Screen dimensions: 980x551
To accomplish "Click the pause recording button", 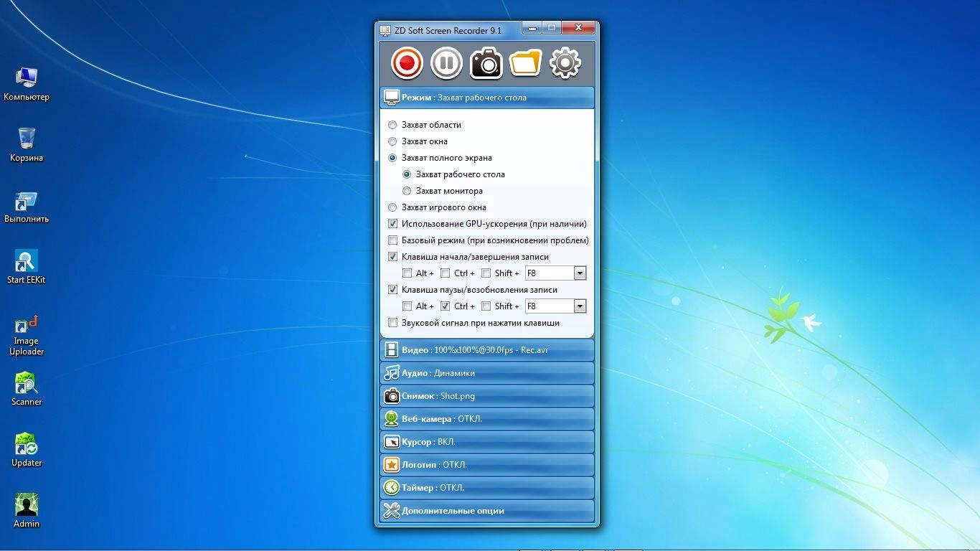I will pyautogui.click(x=446, y=63).
